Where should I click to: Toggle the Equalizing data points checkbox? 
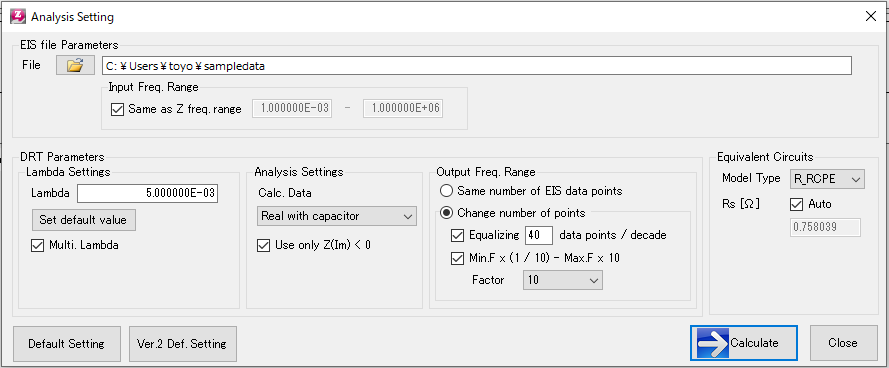457,235
